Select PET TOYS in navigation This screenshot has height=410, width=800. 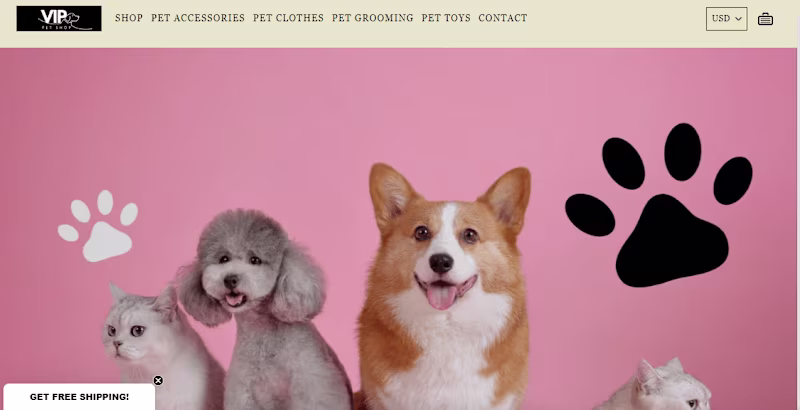(x=446, y=18)
